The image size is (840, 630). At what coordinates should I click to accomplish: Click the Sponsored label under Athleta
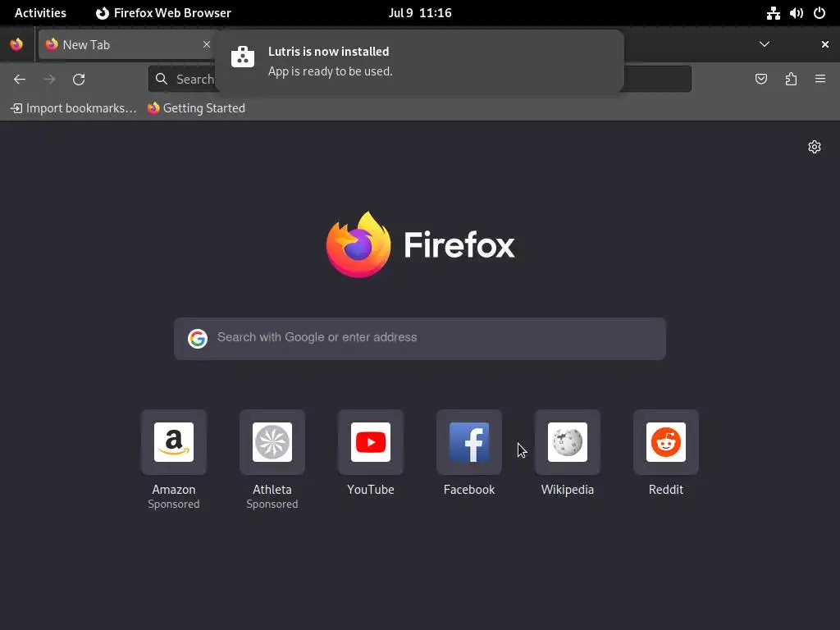[272, 504]
